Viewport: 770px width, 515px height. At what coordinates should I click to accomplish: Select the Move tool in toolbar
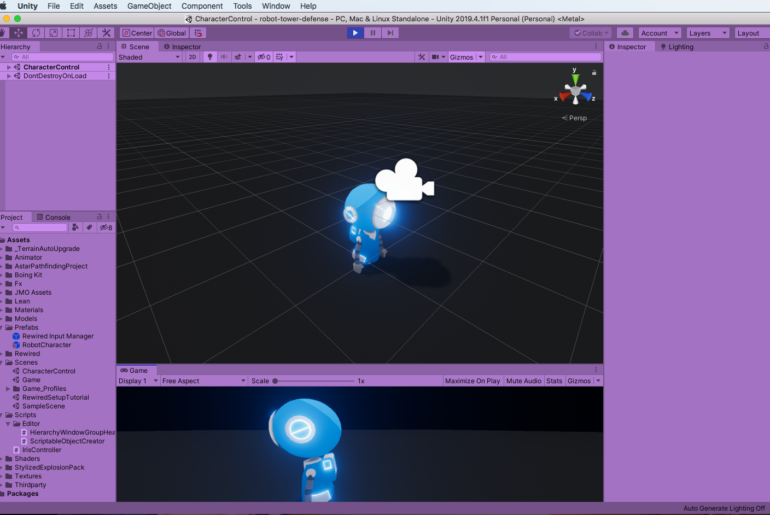tap(19, 33)
